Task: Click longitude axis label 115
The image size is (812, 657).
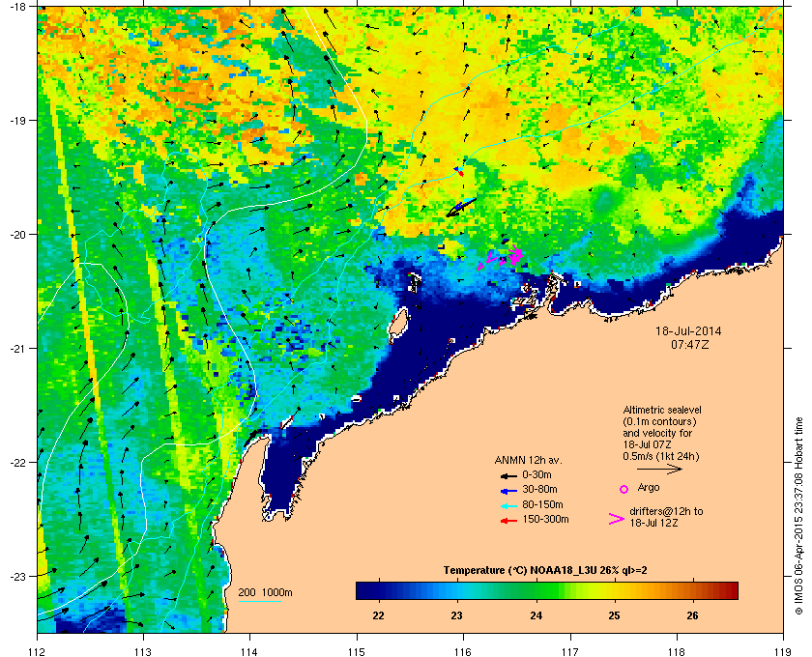Action: tap(357, 652)
